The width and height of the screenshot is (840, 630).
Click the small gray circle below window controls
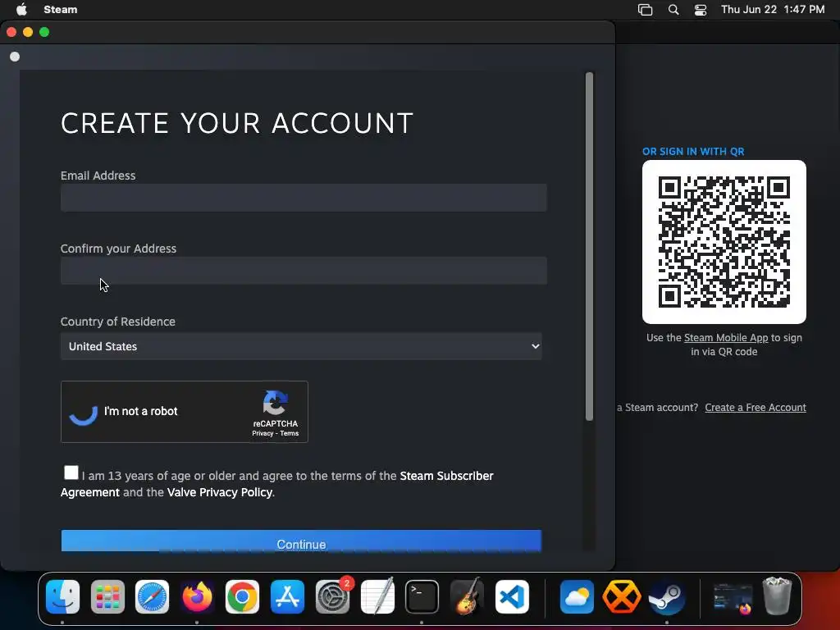coord(15,57)
